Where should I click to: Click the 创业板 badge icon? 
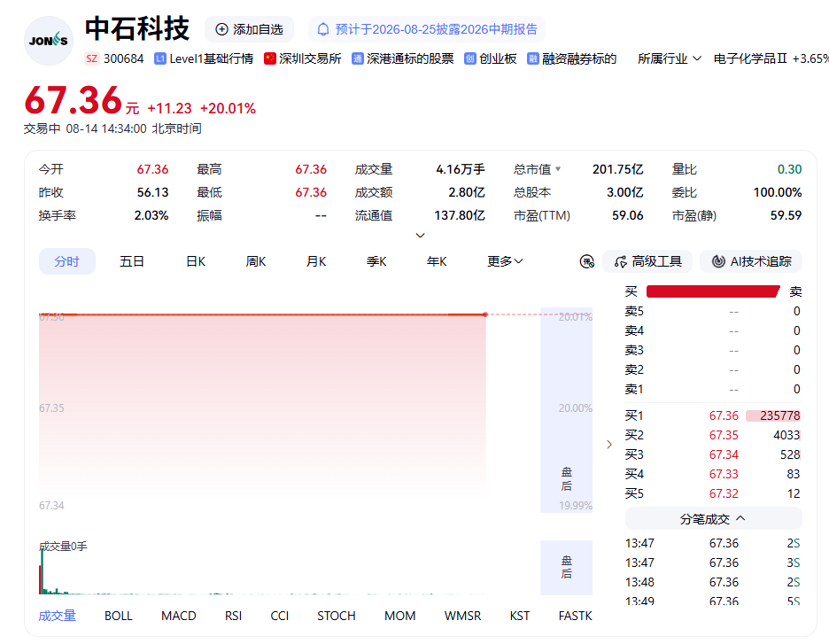[x=470, y=58]
